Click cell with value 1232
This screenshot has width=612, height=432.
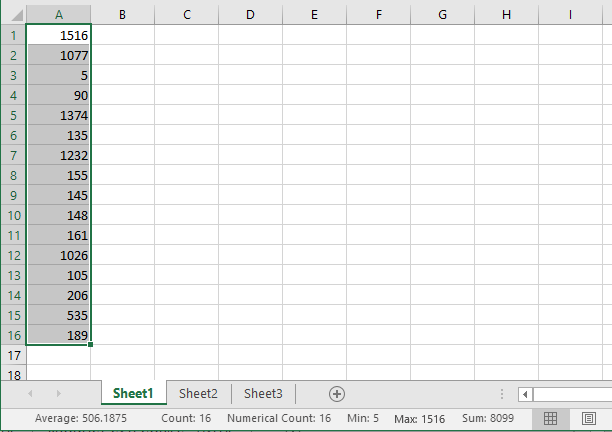[59, 155]
